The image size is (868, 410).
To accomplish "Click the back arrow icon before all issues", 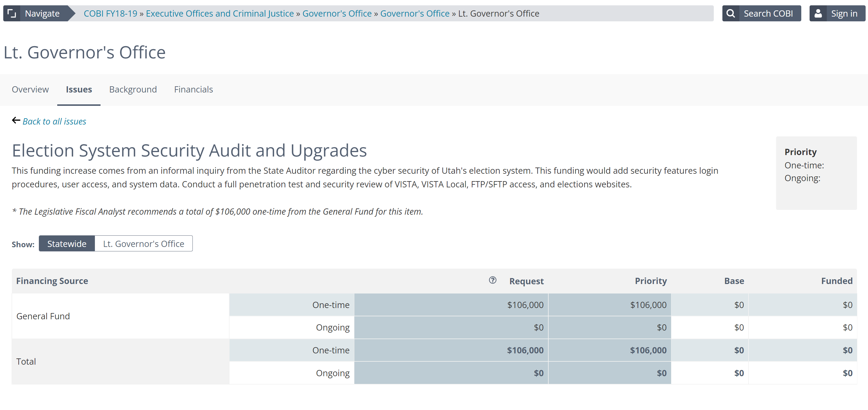I will [x=16, y=121].
